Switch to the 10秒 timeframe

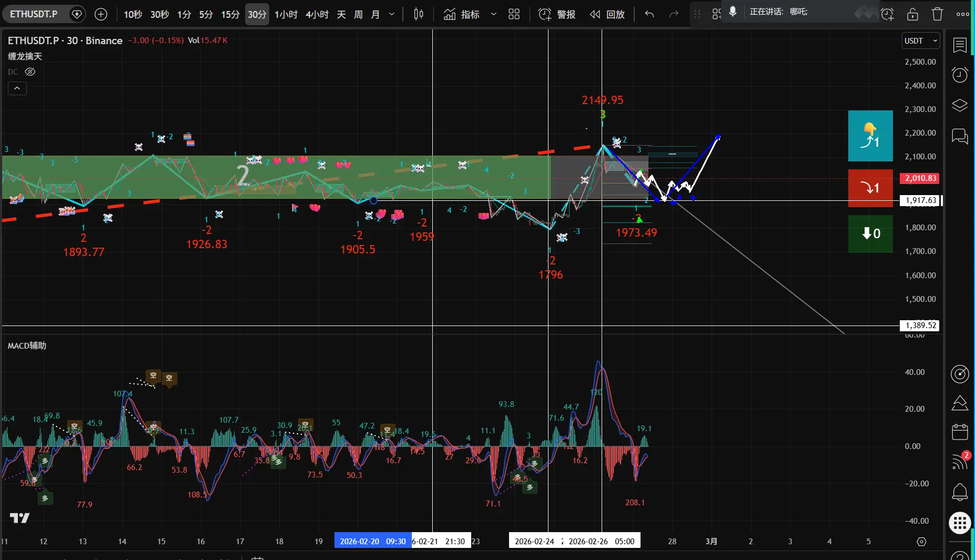pos(133,14)
